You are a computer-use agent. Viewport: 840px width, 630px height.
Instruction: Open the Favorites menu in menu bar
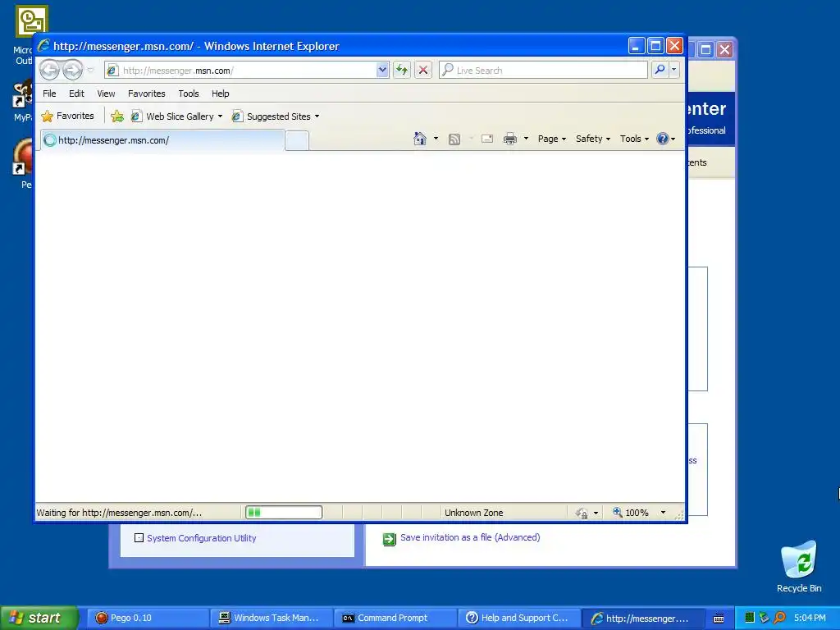click(146, 94)
